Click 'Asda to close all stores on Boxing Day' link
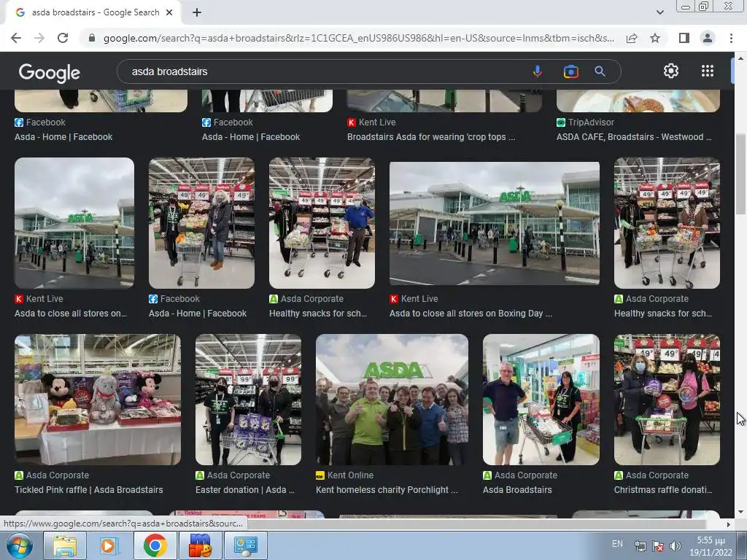The height and width of the screenshot is (560, 747). point(471,314)
